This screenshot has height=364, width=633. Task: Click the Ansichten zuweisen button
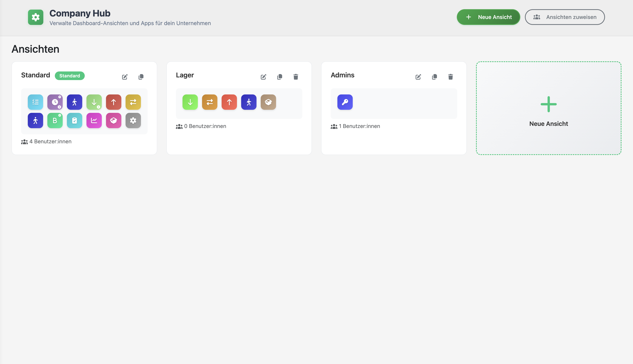(565, 17)
